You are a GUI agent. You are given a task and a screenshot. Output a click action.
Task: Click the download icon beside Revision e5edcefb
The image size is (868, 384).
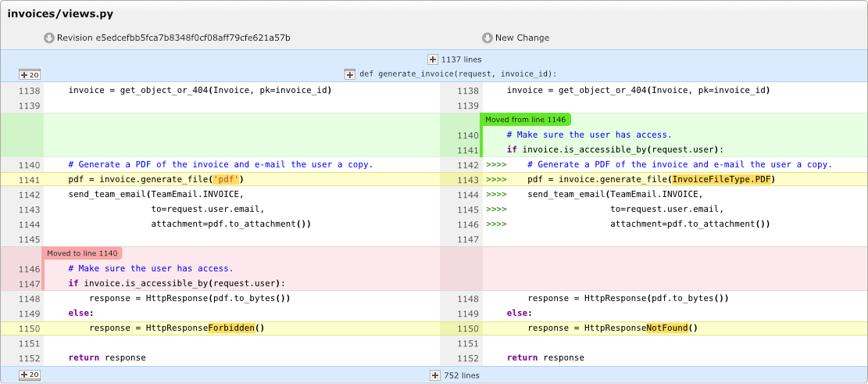pyautogui.click(x=48, y=38)
